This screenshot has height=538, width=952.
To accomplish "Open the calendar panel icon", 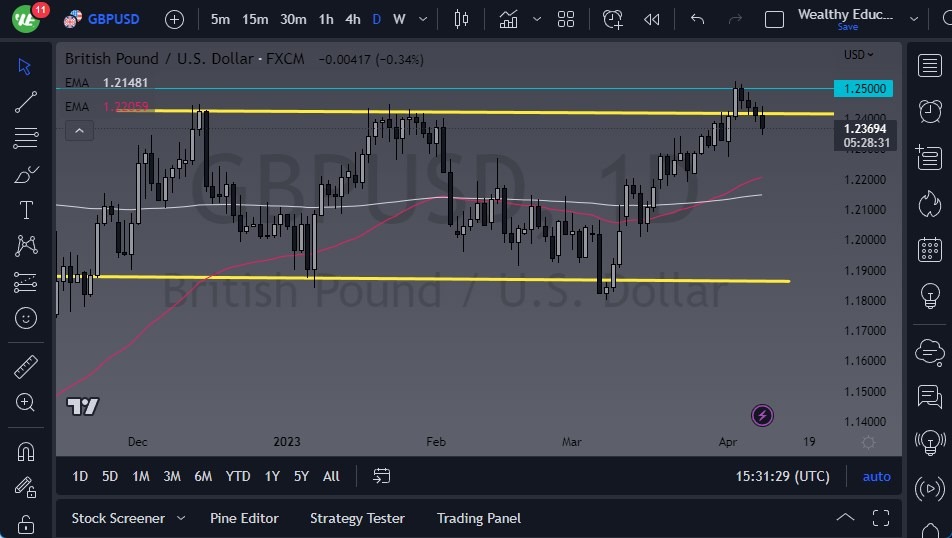I will point(930,250).
